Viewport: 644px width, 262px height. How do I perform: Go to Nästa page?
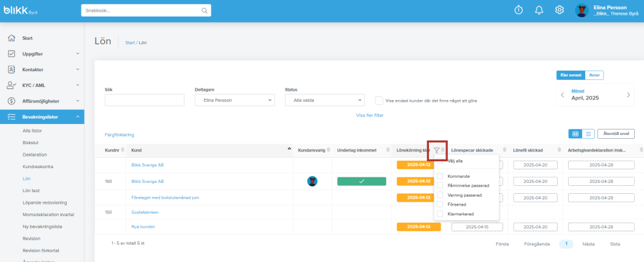(x=589, y=244)
